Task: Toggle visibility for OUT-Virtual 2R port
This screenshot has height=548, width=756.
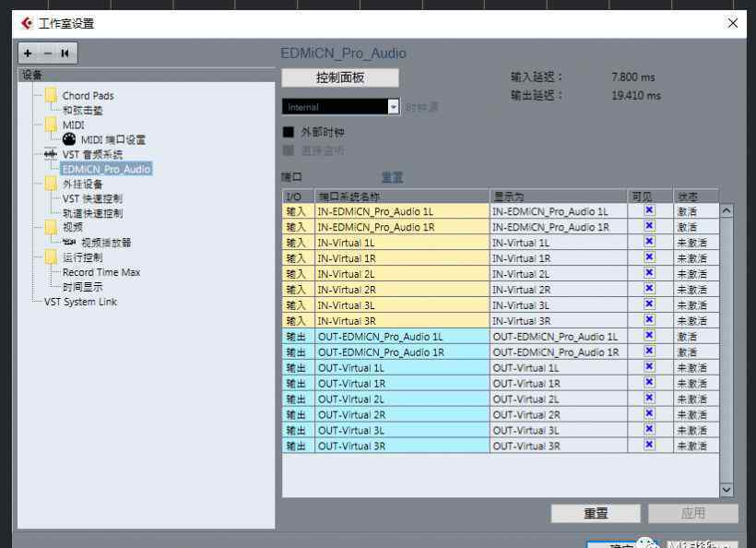Action: tap(649, 413)
